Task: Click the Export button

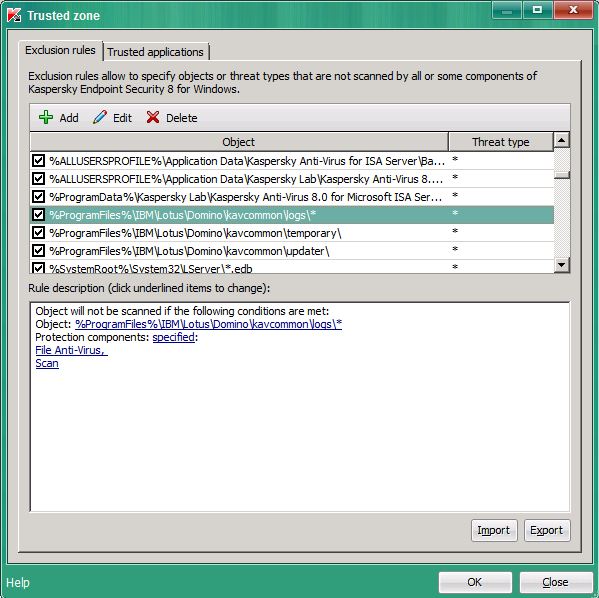Action: pos(547,530)
